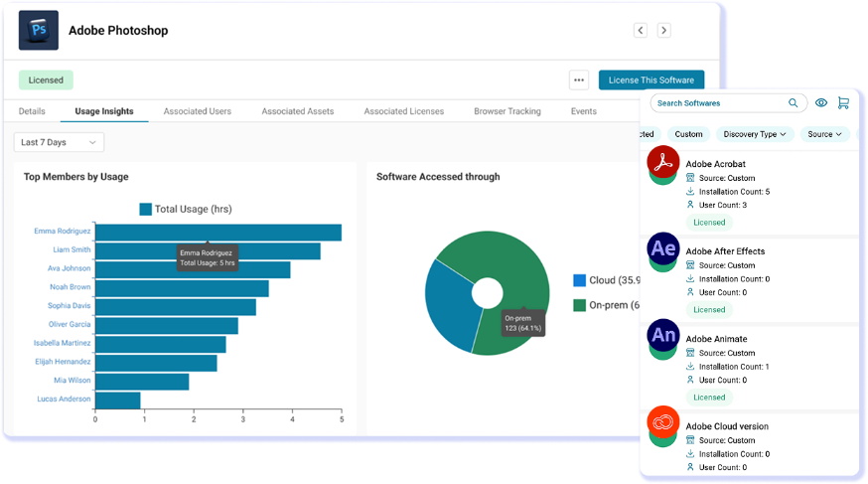Screen dimensions: 868x484
Task: Click the Adobe Animate app icon
Action: 663,337
